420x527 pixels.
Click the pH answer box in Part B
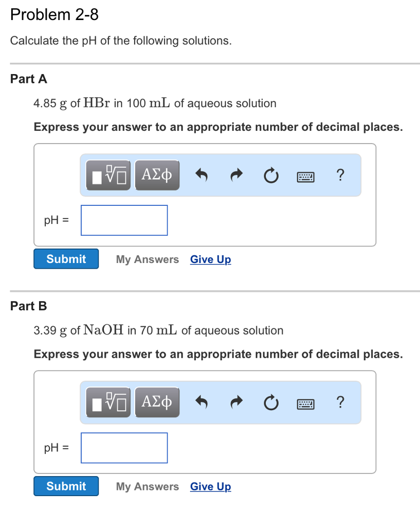[124, 447]
